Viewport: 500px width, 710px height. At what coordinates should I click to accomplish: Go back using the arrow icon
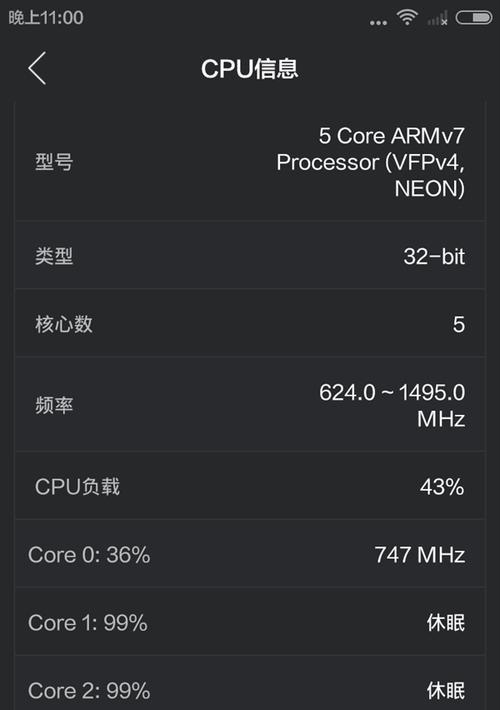[x=37, y=68]
